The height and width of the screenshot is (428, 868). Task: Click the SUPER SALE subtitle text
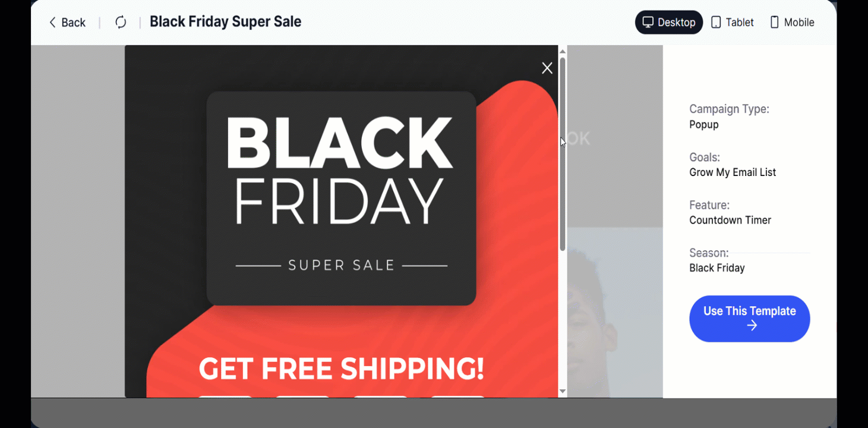click(x=341, y=265)
